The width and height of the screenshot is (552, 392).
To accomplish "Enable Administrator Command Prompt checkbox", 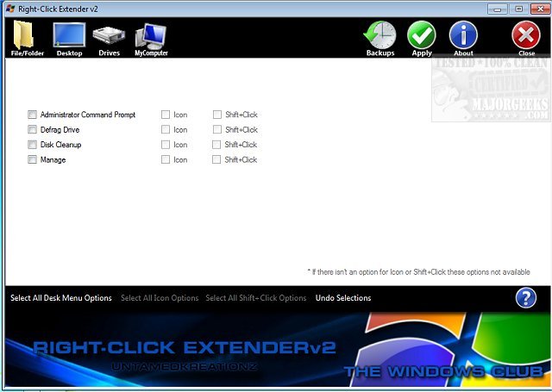I will 32,115.
